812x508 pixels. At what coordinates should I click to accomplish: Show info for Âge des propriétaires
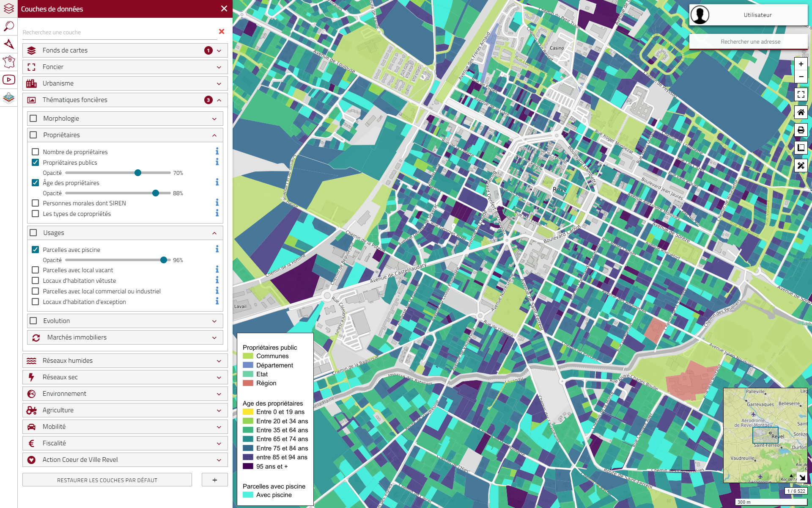(x=217, y=182)
